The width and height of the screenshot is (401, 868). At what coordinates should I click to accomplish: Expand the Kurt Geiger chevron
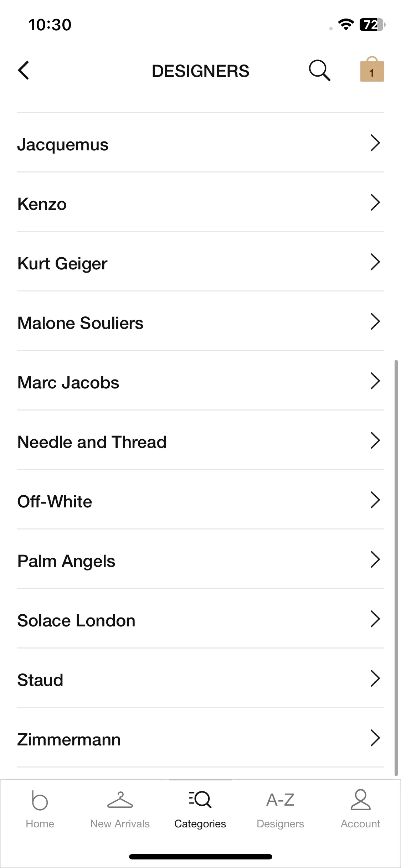[x=375, y=262]
